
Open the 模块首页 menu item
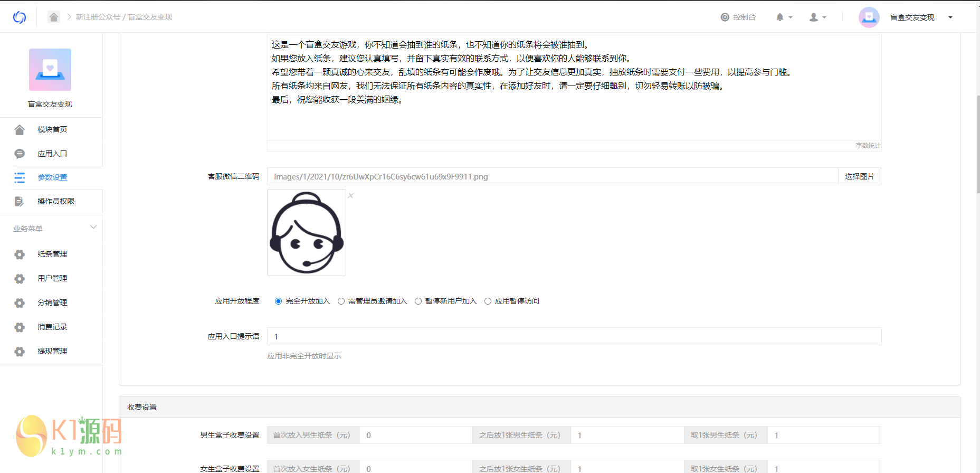point(51,130)
